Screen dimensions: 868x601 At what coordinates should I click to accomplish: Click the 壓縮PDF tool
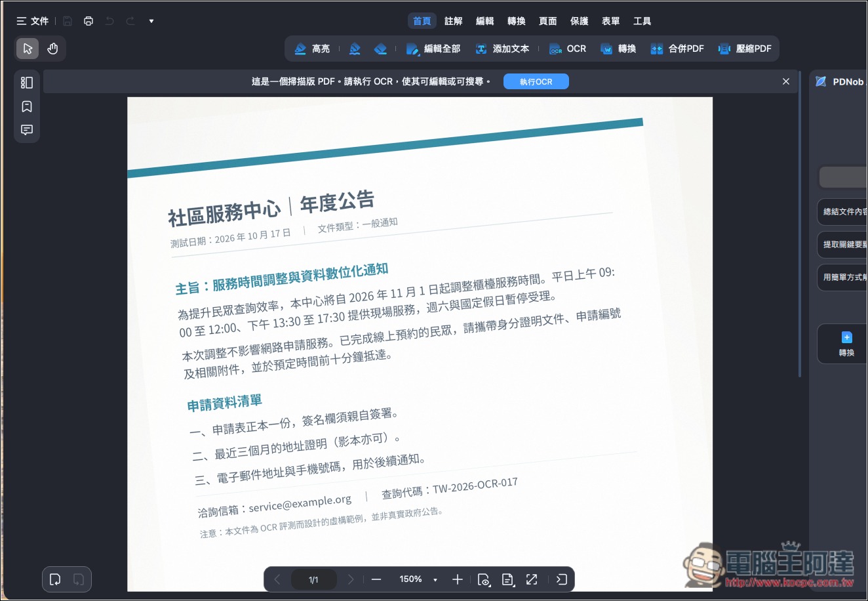[x=745, y=49]
